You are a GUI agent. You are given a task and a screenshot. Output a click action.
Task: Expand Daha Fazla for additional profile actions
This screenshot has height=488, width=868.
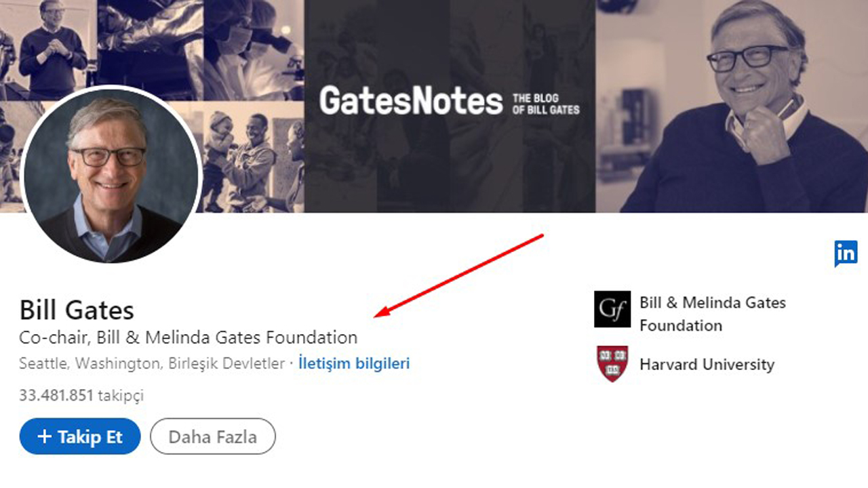click(213, 436)
